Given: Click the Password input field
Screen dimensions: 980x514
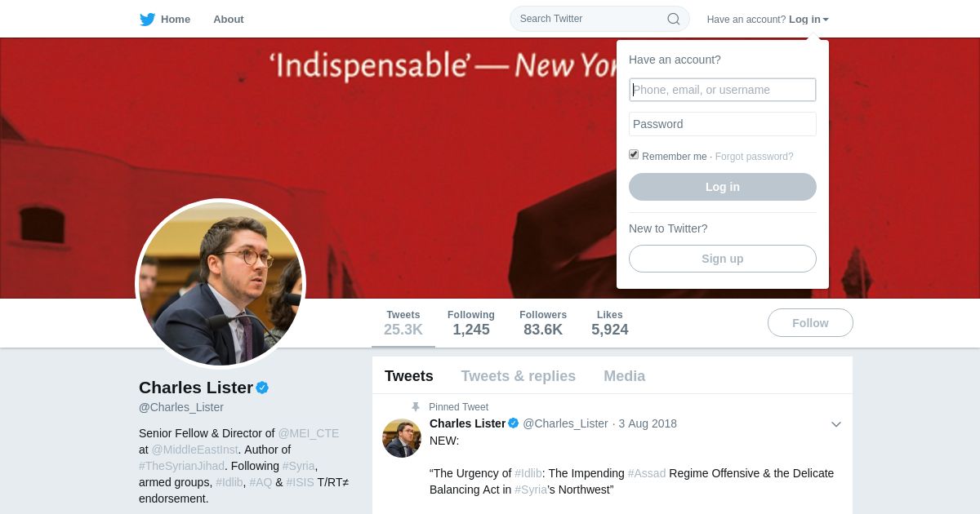Looking at the screenshot, I should [722, 124].
